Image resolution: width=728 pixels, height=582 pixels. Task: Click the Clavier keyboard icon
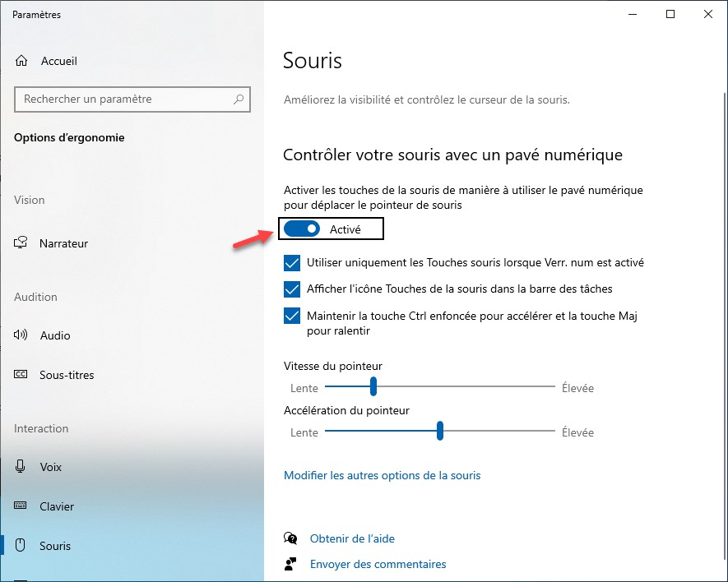pos(21,506)
